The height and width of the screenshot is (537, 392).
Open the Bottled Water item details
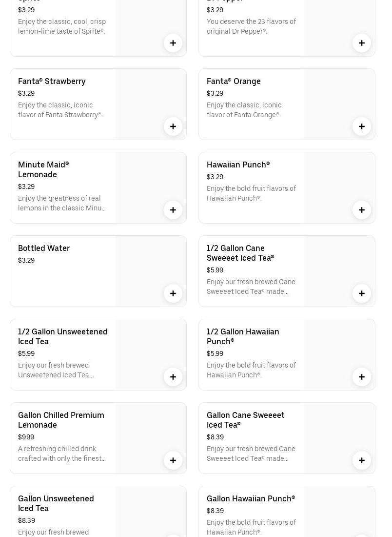click(x=44, y=248)
